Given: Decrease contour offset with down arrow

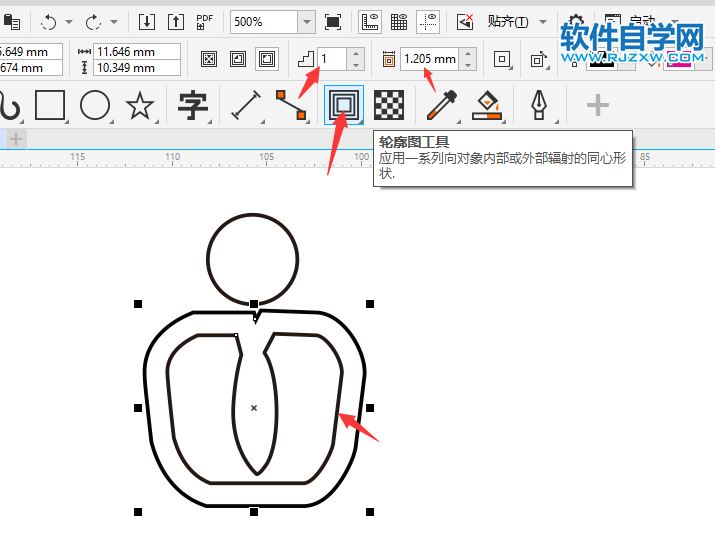Looking at the screenshot, I should [468, 65].
